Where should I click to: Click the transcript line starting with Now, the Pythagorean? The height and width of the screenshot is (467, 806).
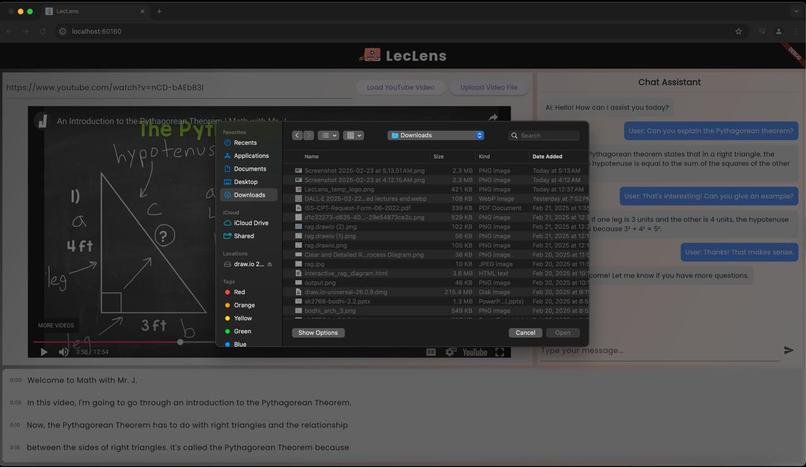point(187,425)
